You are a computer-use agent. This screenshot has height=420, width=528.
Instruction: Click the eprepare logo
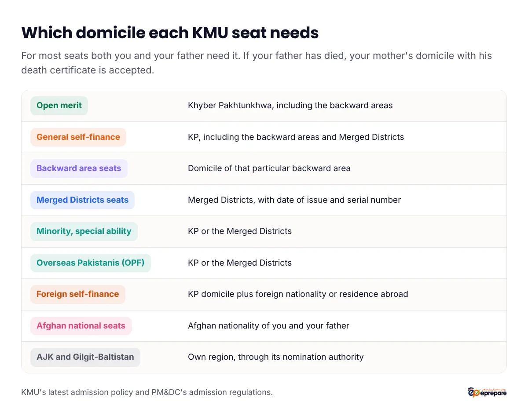487,392
